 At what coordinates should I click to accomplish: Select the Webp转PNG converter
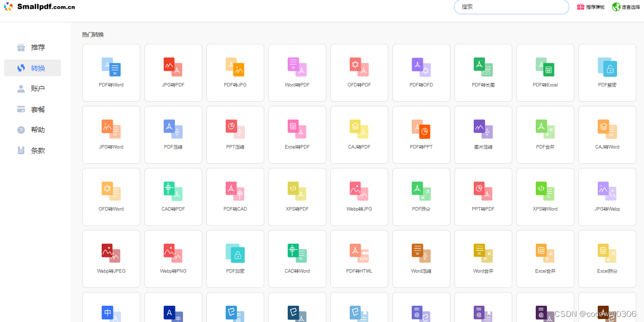[173, 259]
